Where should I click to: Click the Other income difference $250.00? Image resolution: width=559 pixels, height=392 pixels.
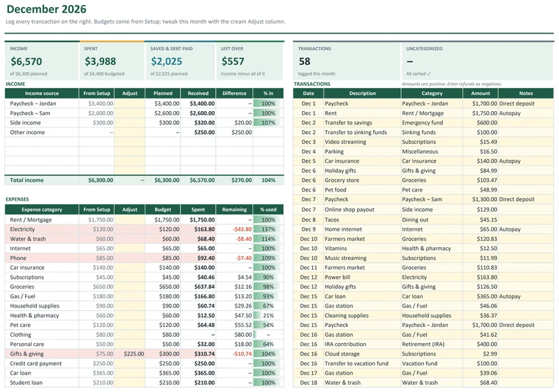pyautogui.click(x=234, y=132)
